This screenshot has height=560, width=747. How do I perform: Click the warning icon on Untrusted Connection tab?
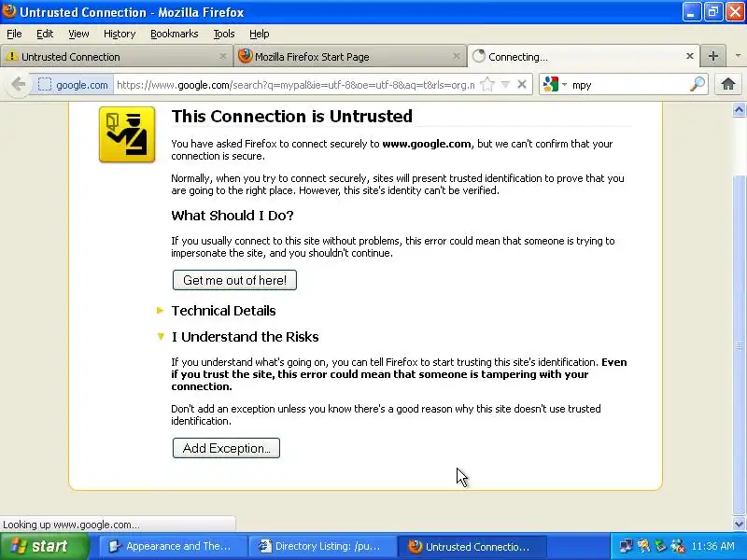point(11,56)
